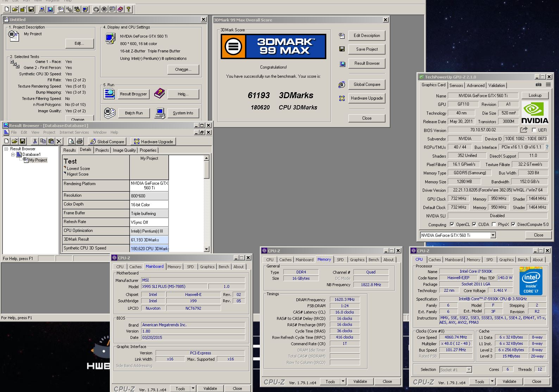Open the Tools dropdown arrow in the CPU-Z Mainboard window
559x392 pixels.
[193, 388]
